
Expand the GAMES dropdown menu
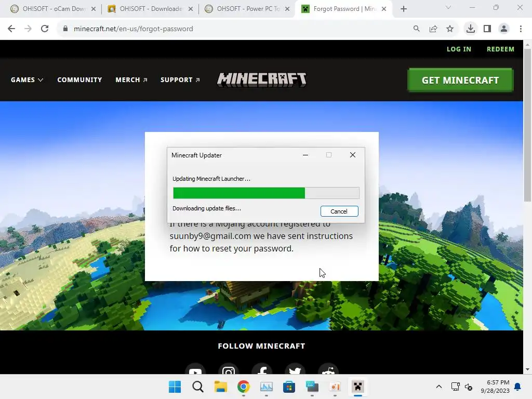pos(27,79)
